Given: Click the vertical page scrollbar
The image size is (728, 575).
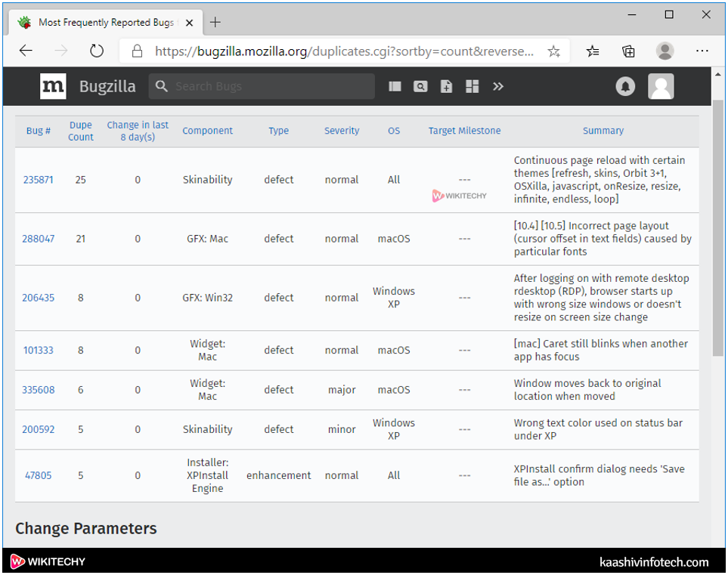Looking at the screenshot, I should tap(718, 227).
